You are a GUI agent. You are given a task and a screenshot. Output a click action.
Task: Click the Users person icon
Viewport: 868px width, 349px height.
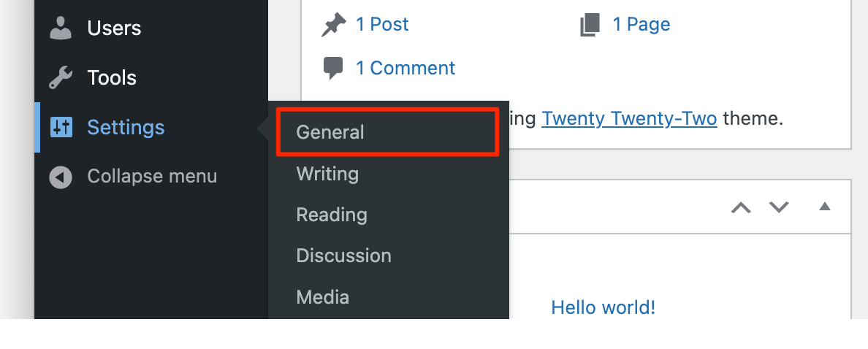tap(61, 28)
